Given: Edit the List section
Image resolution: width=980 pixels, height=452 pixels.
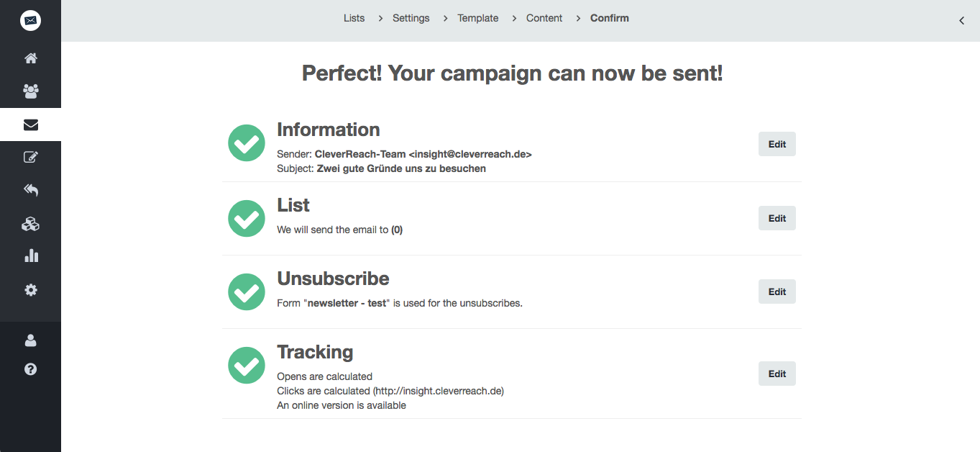Looking at the screenshot, I should click(x=777, y=218).
